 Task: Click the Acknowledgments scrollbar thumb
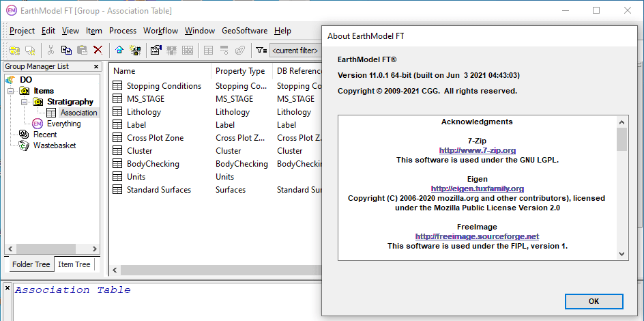(621, 139)
